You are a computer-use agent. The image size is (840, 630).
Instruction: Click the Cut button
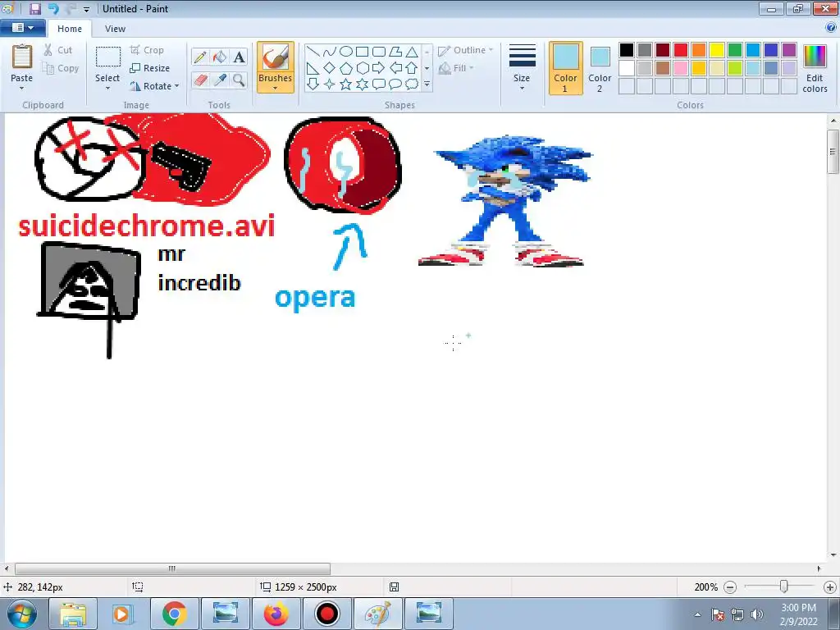(58, 50)
